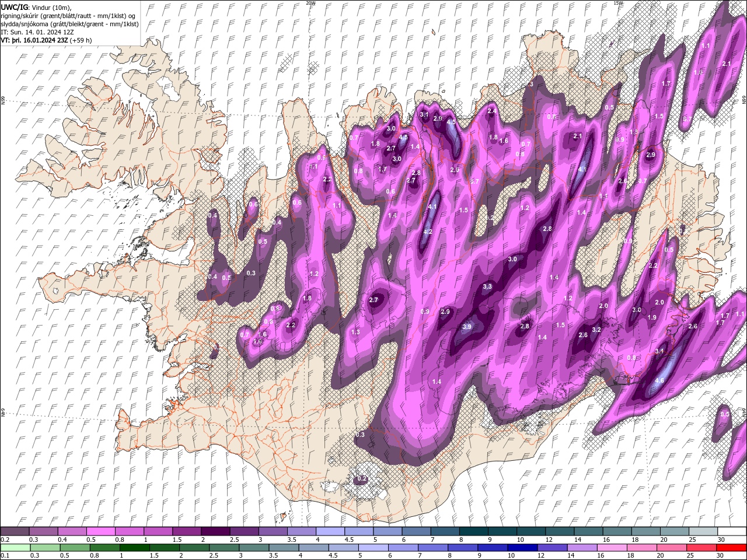Select the darkest green 1–1.5 rain scale swatch

tap(134, 548)
